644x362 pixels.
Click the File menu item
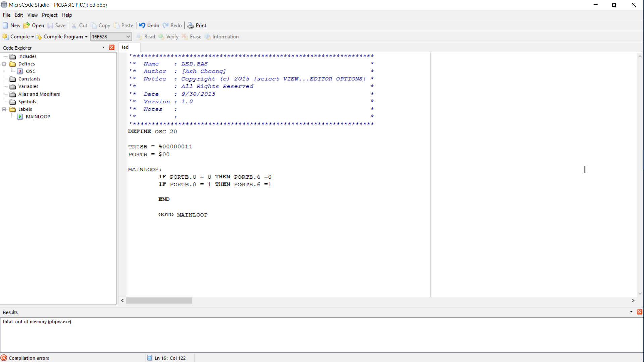pyautogui.click(x=7, y=15)
